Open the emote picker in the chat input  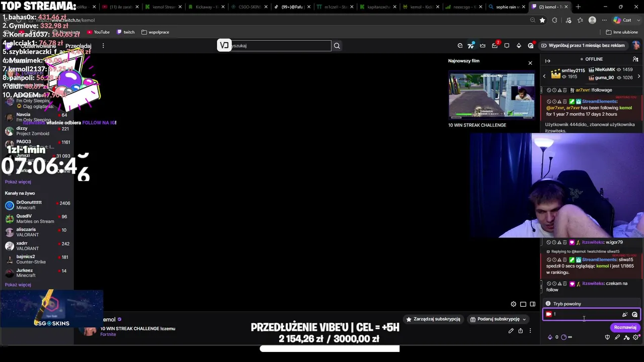(x=634, y=315)
